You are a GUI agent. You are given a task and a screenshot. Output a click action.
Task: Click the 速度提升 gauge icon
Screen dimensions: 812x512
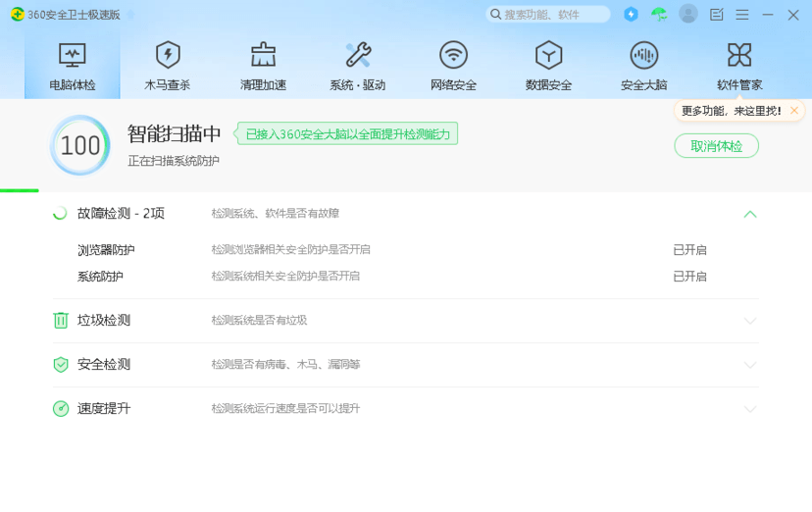pos(61,408)
